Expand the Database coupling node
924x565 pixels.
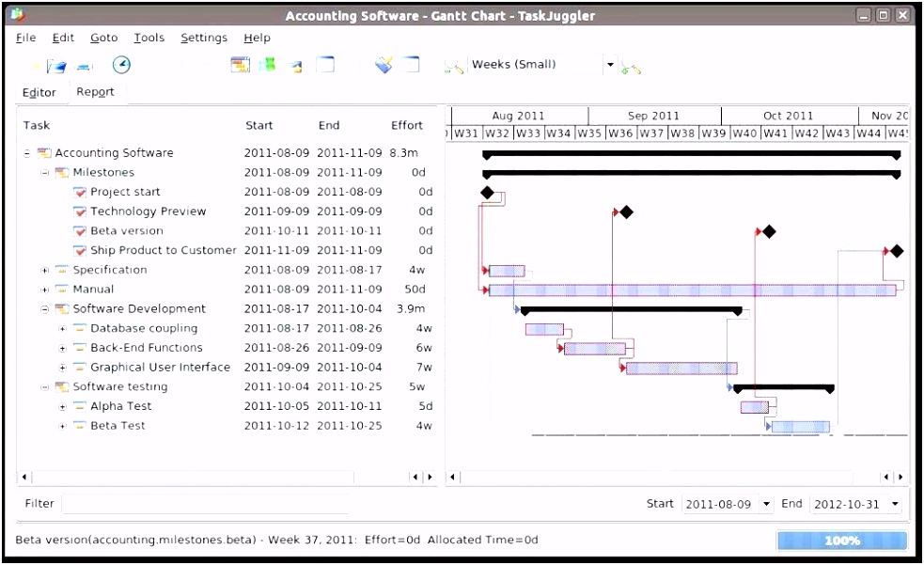tap(62, 329)
